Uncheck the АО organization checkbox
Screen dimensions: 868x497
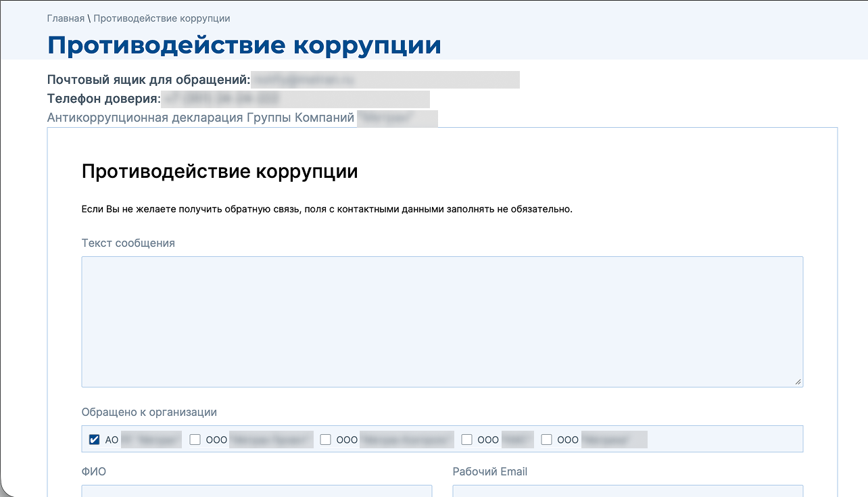coord(94,439)
